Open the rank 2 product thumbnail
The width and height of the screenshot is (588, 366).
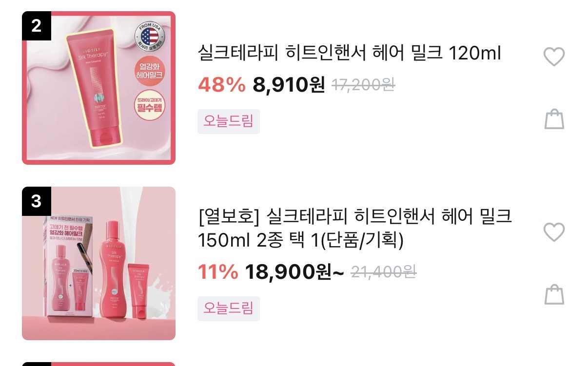(98, 88)
